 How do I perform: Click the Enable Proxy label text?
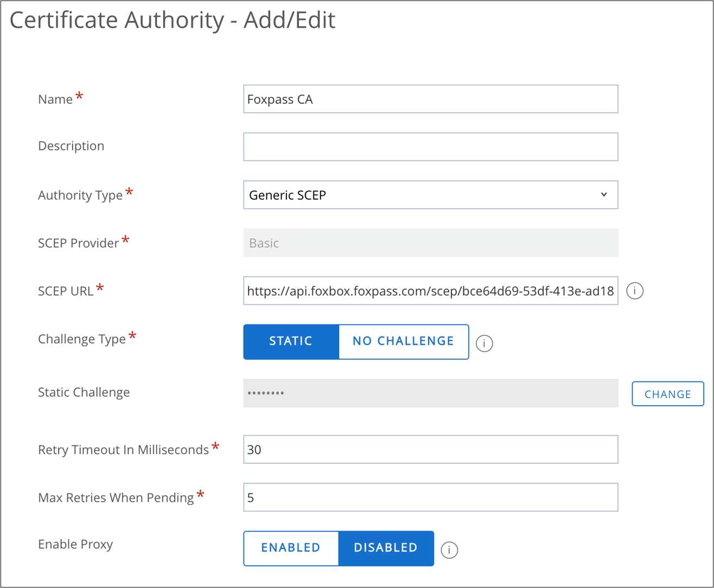pos(75,544)
